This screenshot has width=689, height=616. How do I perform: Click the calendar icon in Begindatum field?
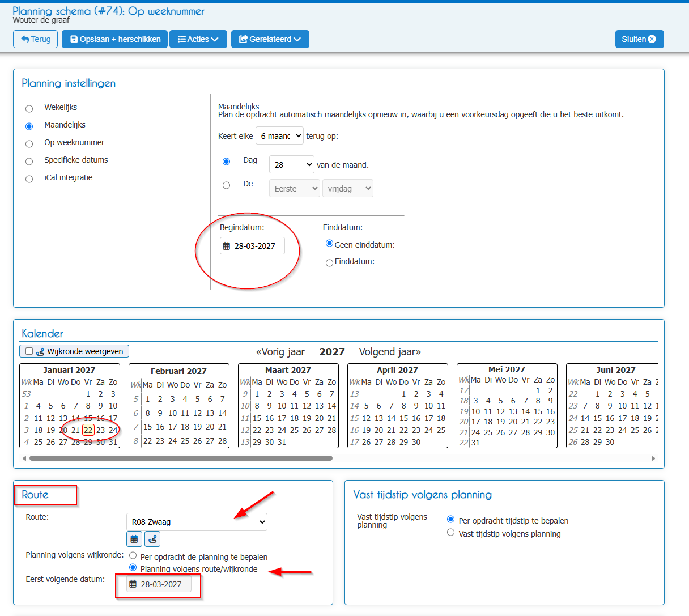227,246
